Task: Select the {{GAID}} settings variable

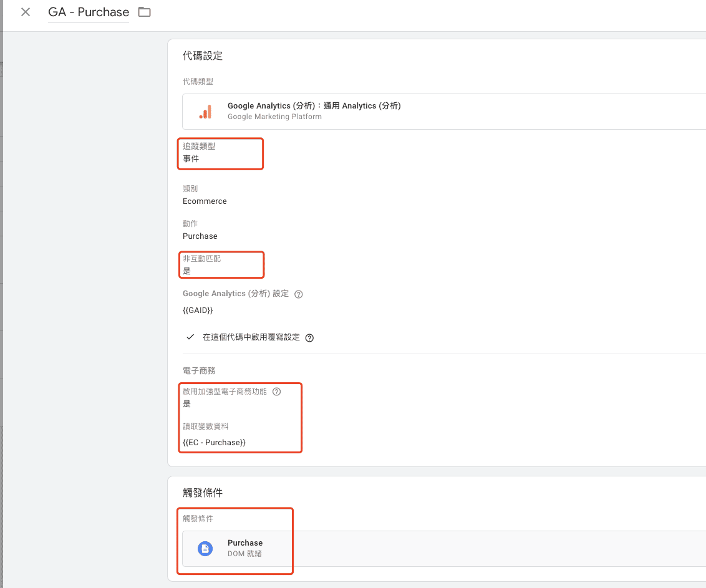Action: 198,310
